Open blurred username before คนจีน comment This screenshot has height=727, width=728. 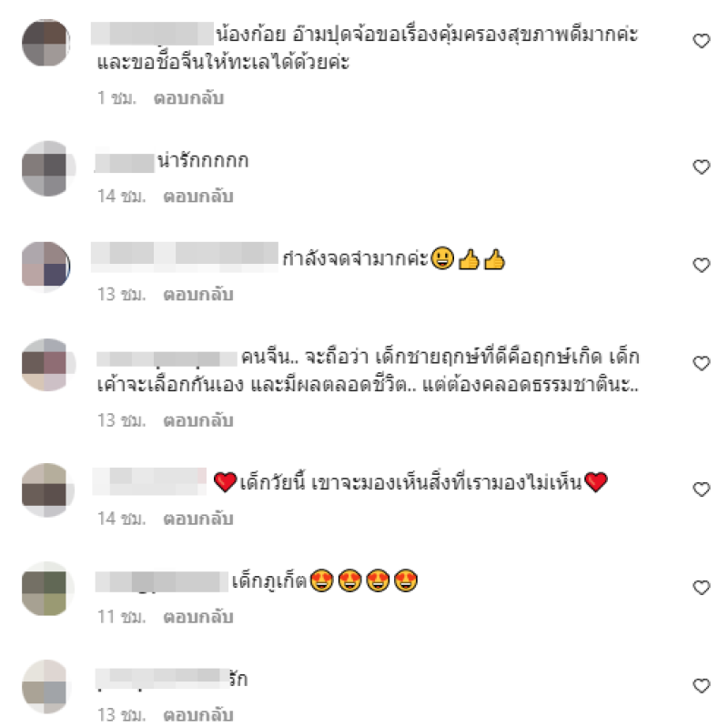(167, 358)
